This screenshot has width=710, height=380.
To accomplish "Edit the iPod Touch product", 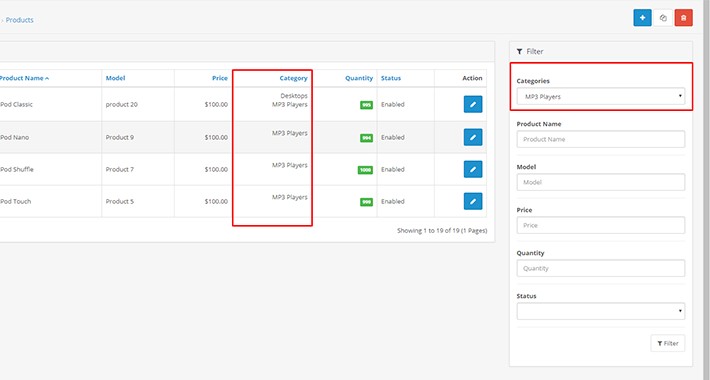I will point(473,202).
